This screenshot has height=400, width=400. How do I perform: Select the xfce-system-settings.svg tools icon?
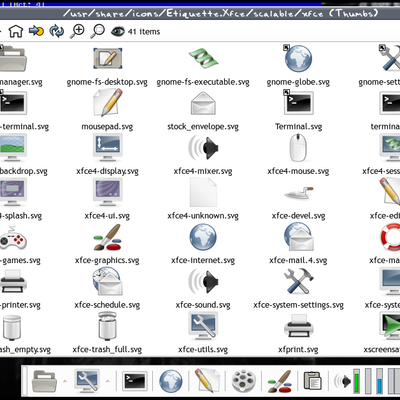pyautogui.click(x=299, y=281)
